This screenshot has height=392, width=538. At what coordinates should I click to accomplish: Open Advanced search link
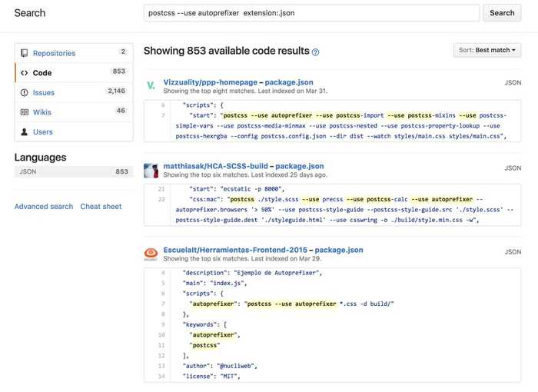[44, 207]
